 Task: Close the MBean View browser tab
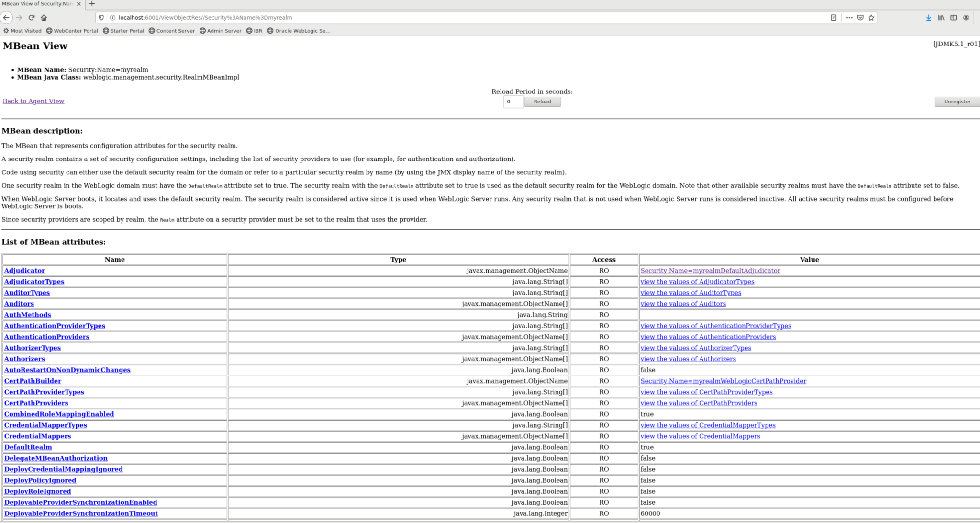pyautogui.click(x=79, y=4)
